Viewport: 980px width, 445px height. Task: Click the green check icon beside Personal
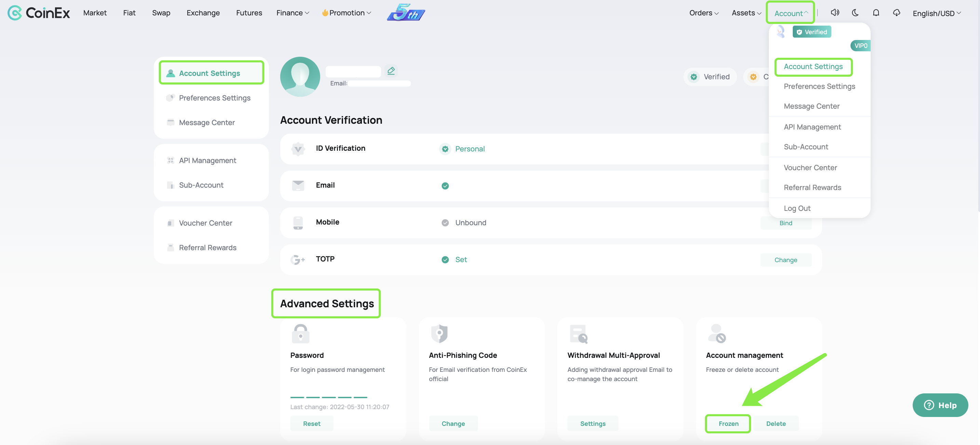click(x=445, y=149)
